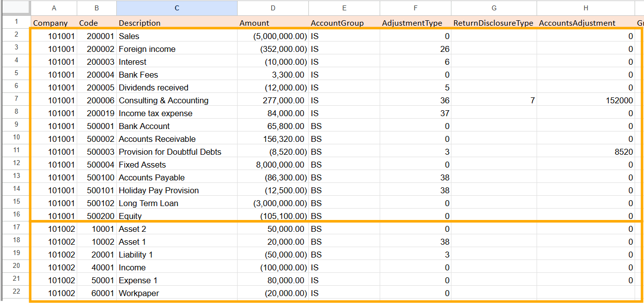Click the amount 8,000,000.00 cell
The height and width of the screenshot is (303, 644).
pos(273,165)
